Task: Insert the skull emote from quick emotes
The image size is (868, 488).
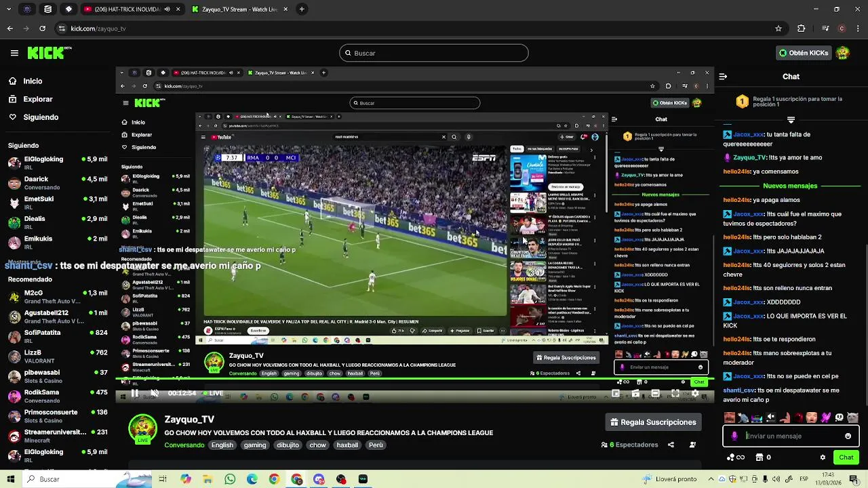Action: click(840, 418)
